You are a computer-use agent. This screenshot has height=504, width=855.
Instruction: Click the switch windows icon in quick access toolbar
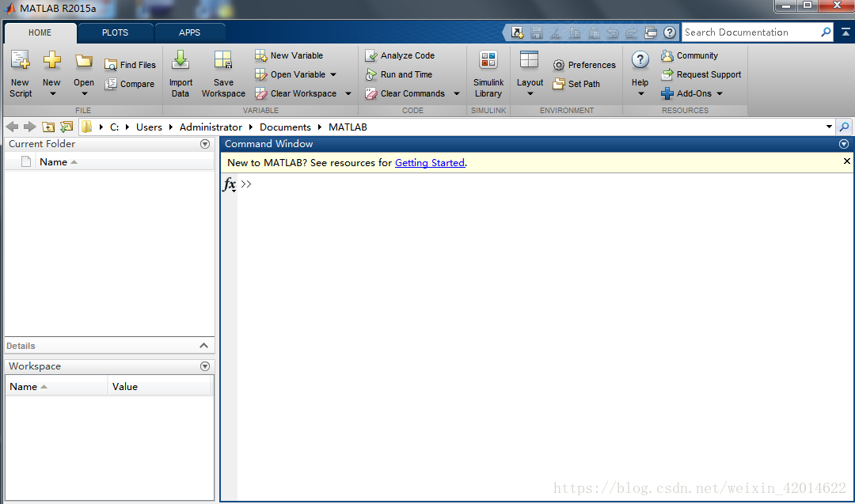pyautogui.click(x=651, y=32)
